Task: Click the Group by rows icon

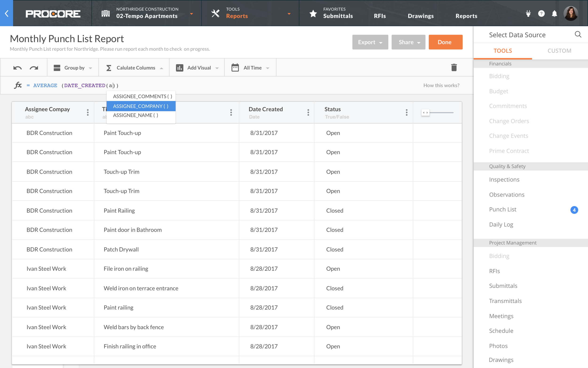Action: pyautogui.click(x=57, y=68)
